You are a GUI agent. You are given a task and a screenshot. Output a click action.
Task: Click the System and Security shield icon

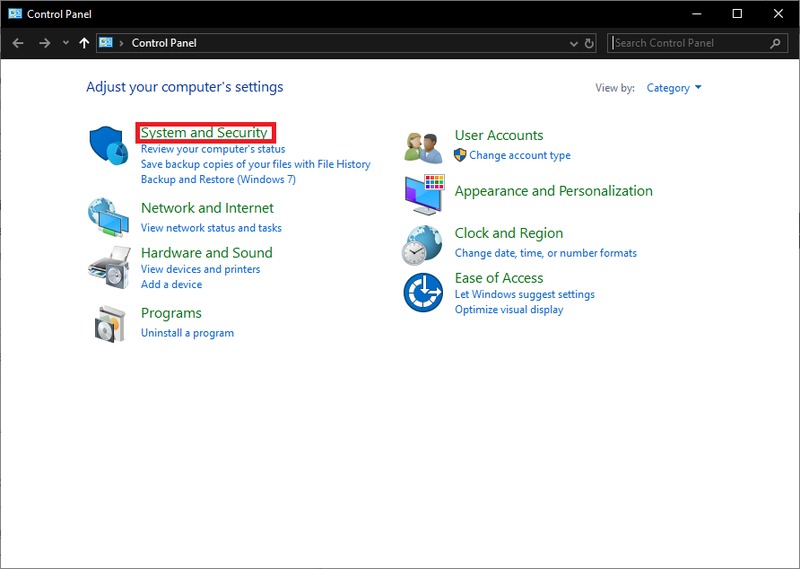(108, 148)
